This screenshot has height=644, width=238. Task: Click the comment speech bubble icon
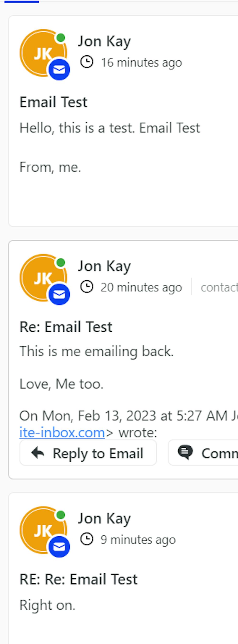(x=185, y=452)
